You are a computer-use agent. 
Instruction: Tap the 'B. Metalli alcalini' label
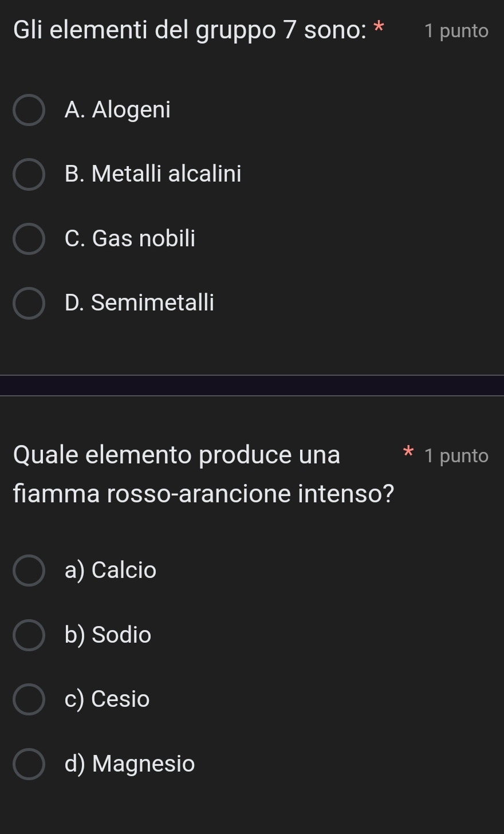[x=153, y=174]
